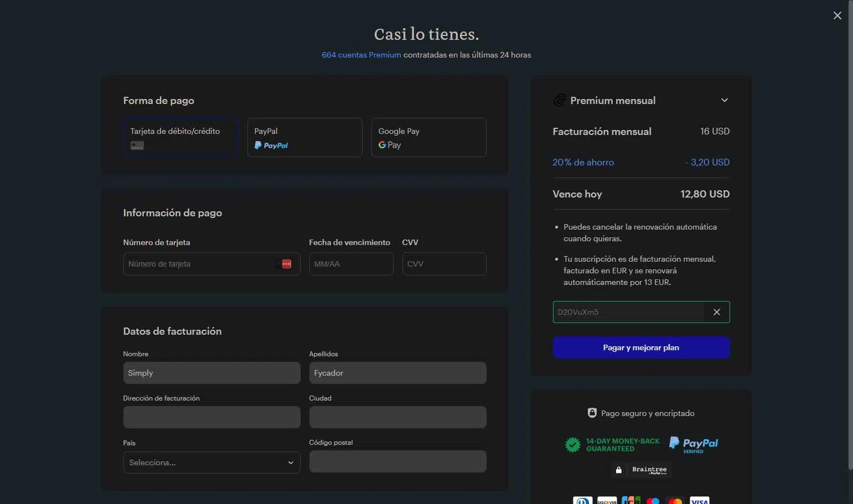Click the Vence hoy label
Screen dimensions: 853x504
tap(577, 194)
